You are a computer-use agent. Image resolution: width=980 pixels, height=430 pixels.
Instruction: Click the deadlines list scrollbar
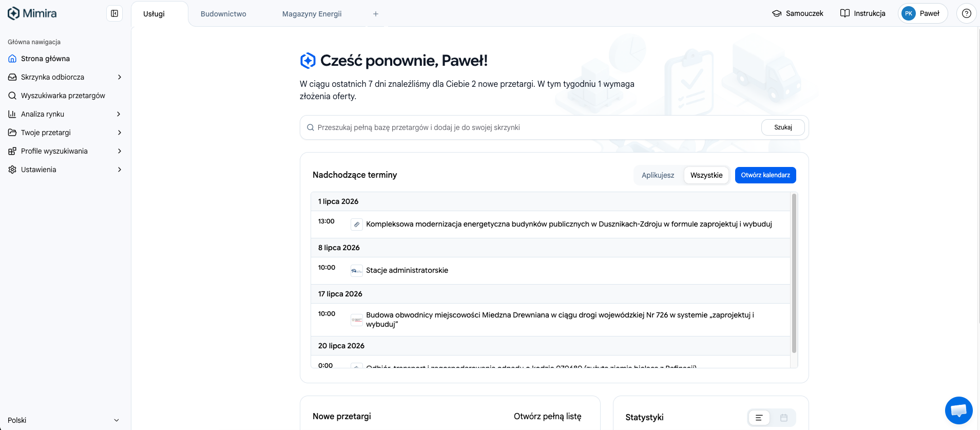pyautogui.click(x=794, y=273)
